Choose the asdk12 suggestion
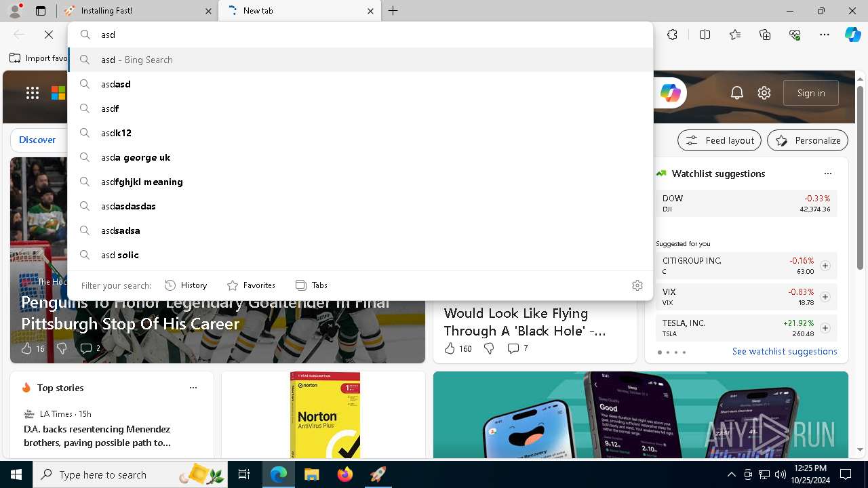The width and height of the screenshot is (868, 488). [360, 133]
